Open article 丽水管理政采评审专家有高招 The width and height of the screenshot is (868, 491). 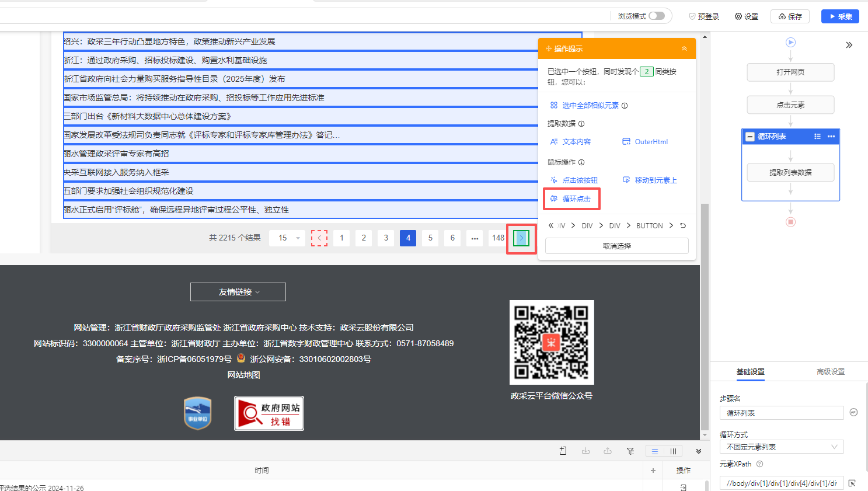[116, 154]
